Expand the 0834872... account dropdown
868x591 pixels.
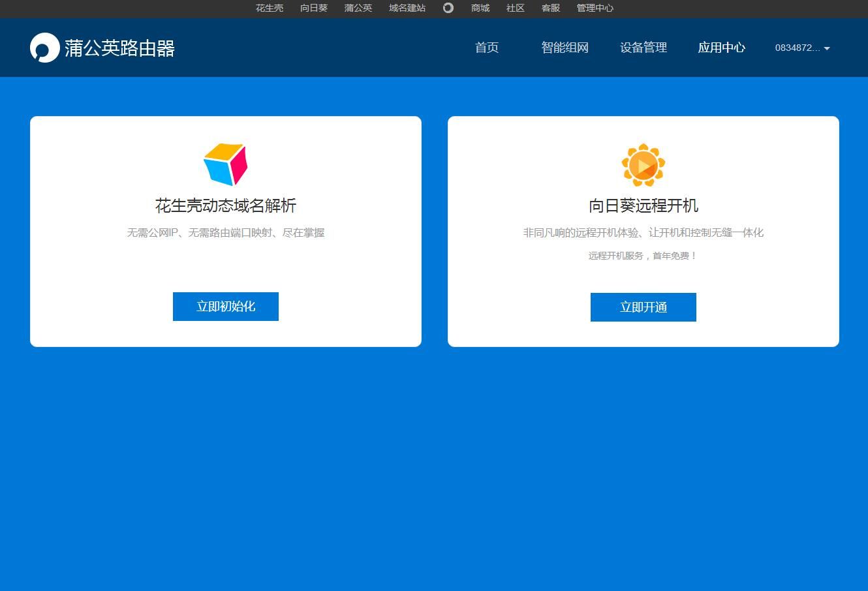tap(802, 48)
